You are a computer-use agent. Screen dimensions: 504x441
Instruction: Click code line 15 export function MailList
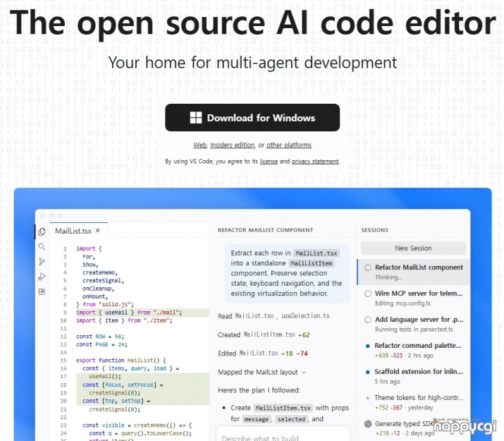point(121,361)
